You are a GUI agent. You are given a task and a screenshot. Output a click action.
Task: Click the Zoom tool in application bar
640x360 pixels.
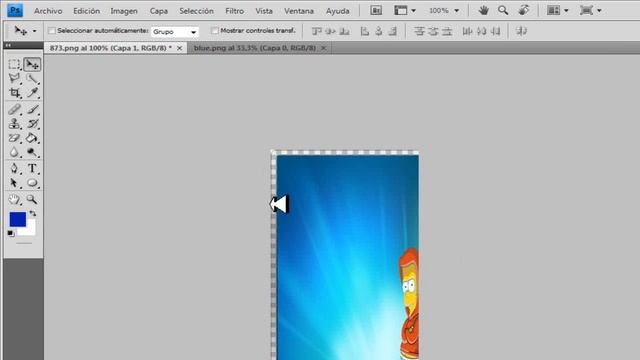[x=503, y=10]
